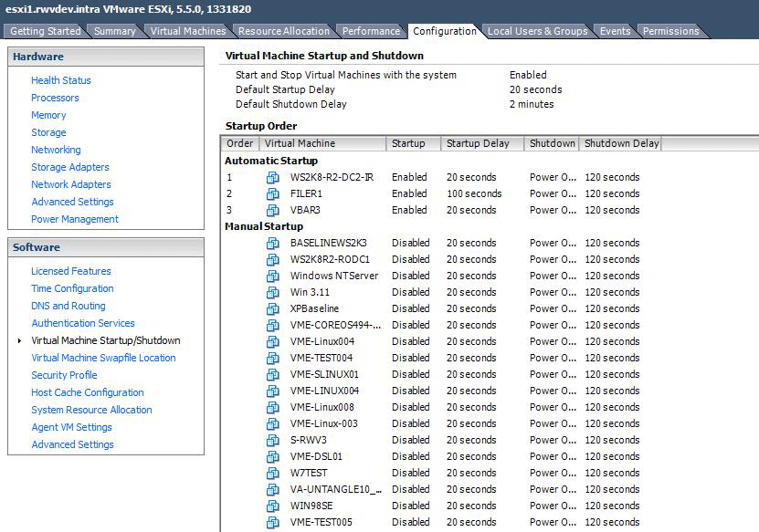Select the '100 seconds' startup delay value

click(474, 194)
